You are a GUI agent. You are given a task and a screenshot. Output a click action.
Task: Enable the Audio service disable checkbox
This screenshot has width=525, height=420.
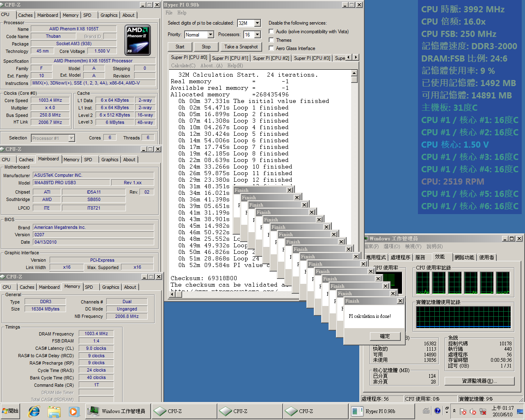(x=271, y=32)
